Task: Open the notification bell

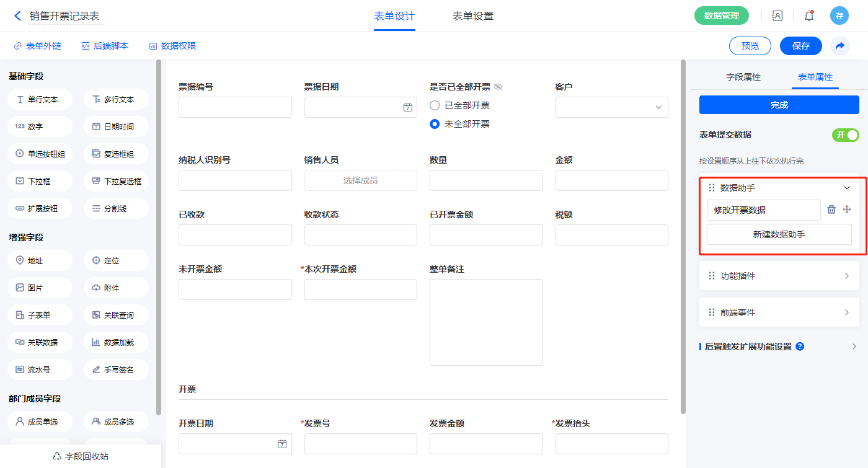Action: [x=808, y=16]
